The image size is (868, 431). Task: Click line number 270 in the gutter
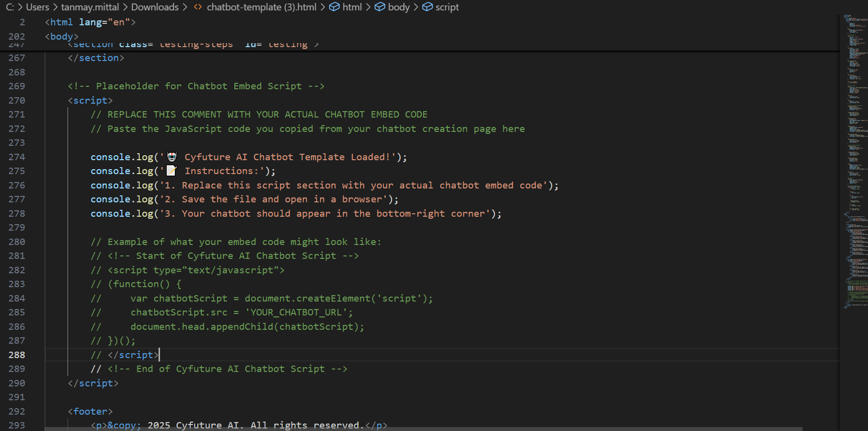click(17, 100)
